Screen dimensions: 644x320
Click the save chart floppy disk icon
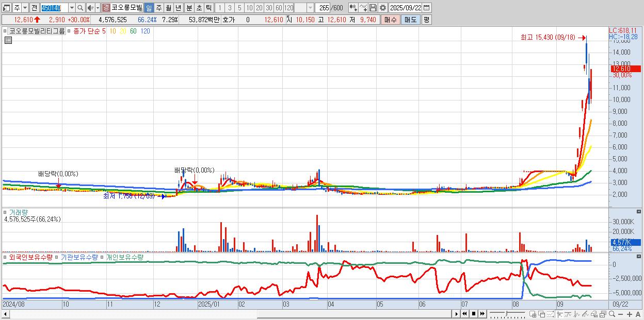(373, 8)
